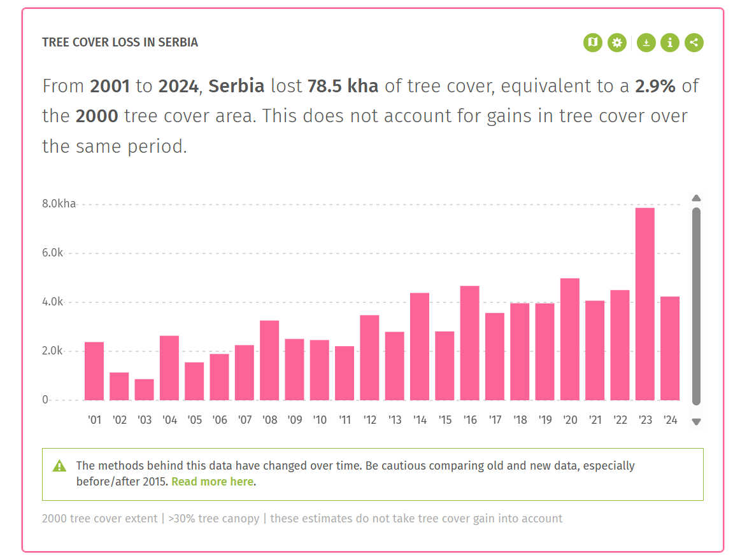
Task: Click the 2008 bar
Action: tap(269, 360)
